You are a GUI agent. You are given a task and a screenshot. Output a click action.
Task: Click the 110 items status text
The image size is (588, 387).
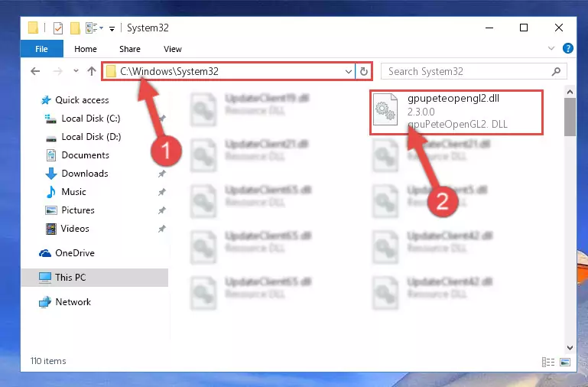point(48,361)
